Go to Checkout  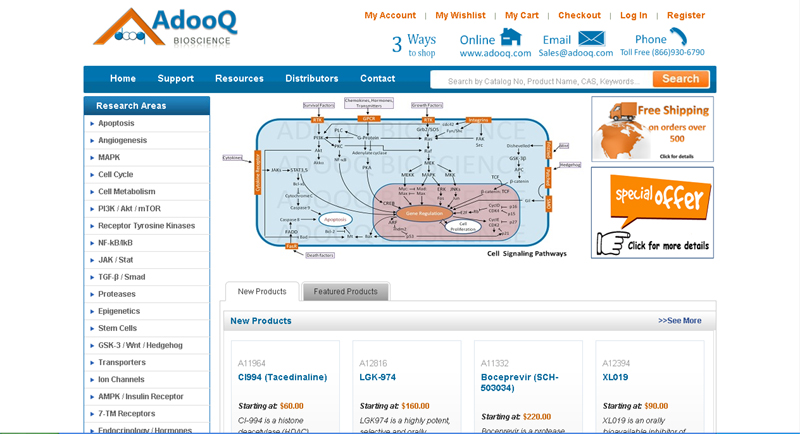tap(579, 15)
